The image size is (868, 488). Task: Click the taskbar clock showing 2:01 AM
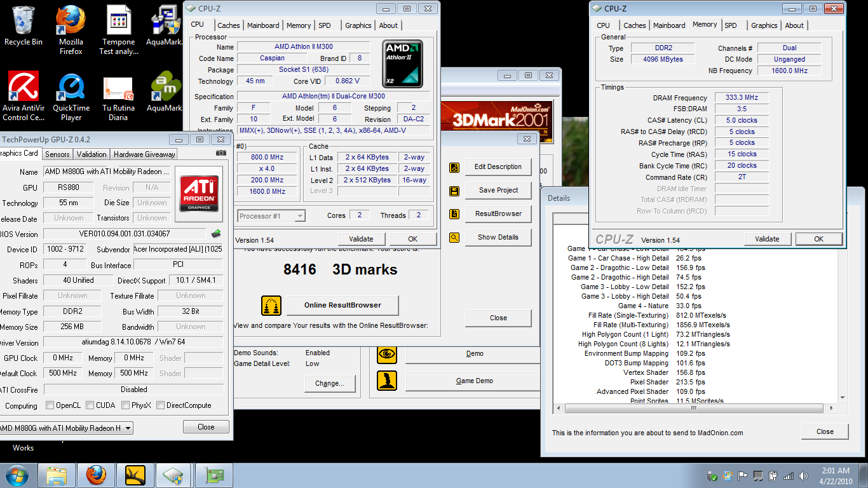pos(835,476)
